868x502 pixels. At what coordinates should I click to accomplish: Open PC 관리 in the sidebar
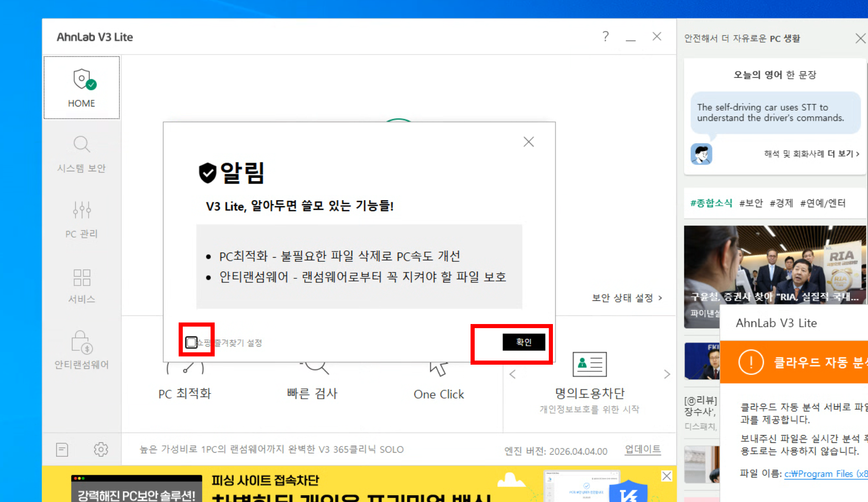click(x=82, y=220)
